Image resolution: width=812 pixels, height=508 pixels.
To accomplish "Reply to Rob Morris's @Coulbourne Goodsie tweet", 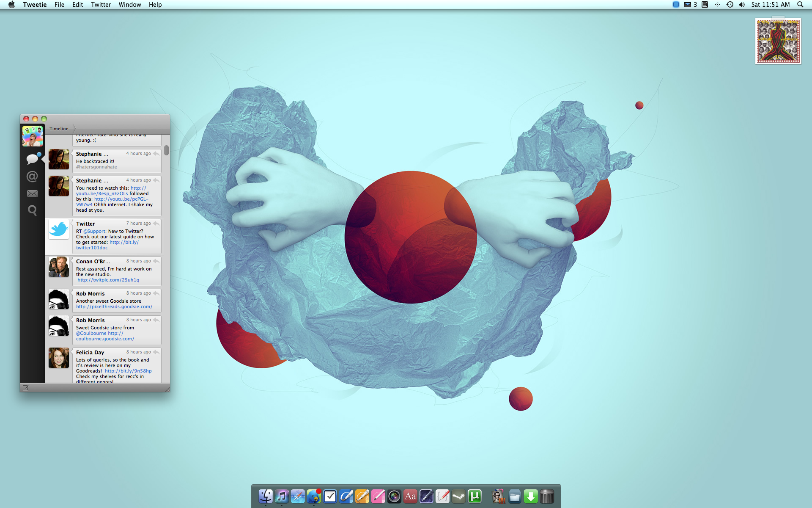I will tap(156, 320).
